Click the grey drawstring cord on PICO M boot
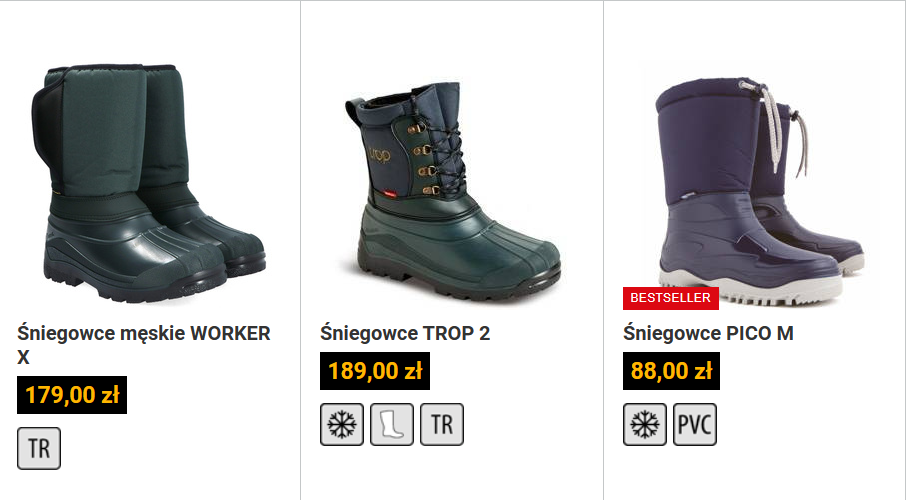 [775, 128]
